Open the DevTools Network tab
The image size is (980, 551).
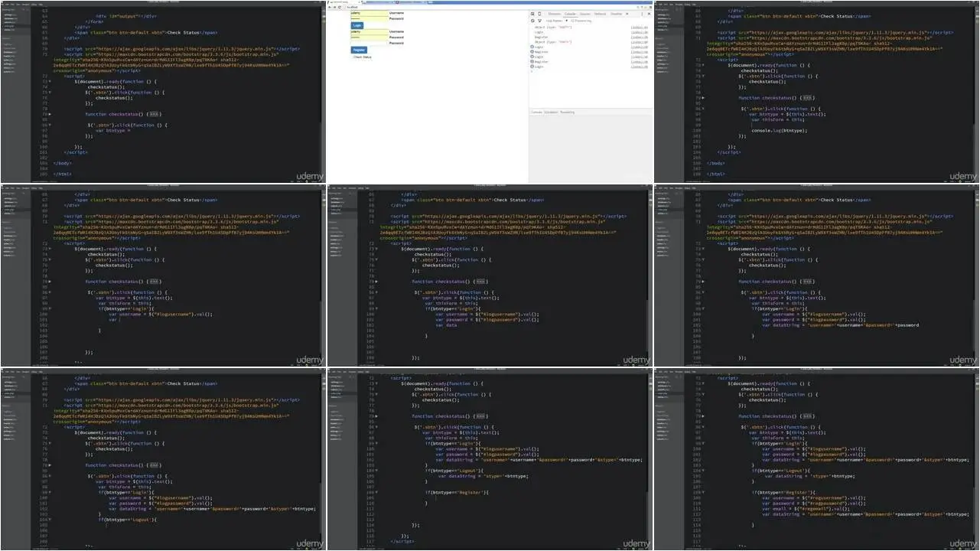click(600, 14)
